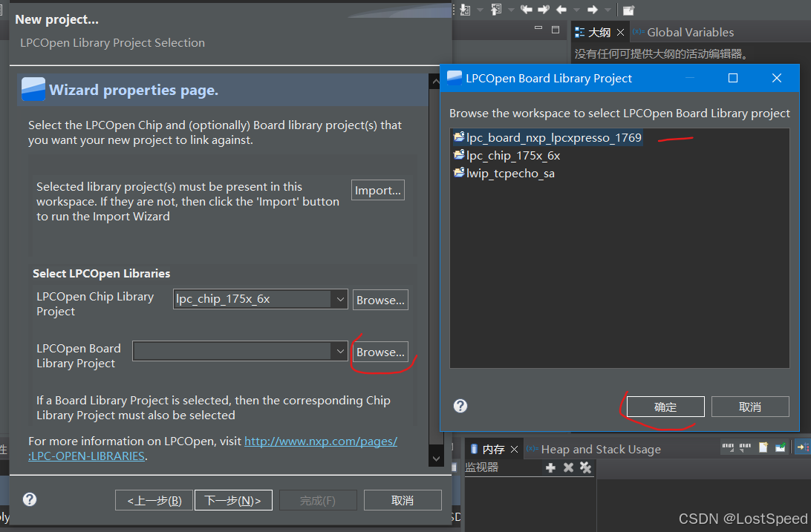Click the <上一步(B) back button

coord(154,501)
